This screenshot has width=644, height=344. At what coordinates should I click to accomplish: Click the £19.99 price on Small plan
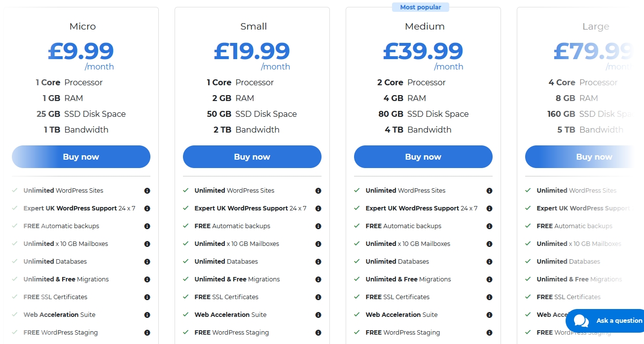[x=252, y=51]
